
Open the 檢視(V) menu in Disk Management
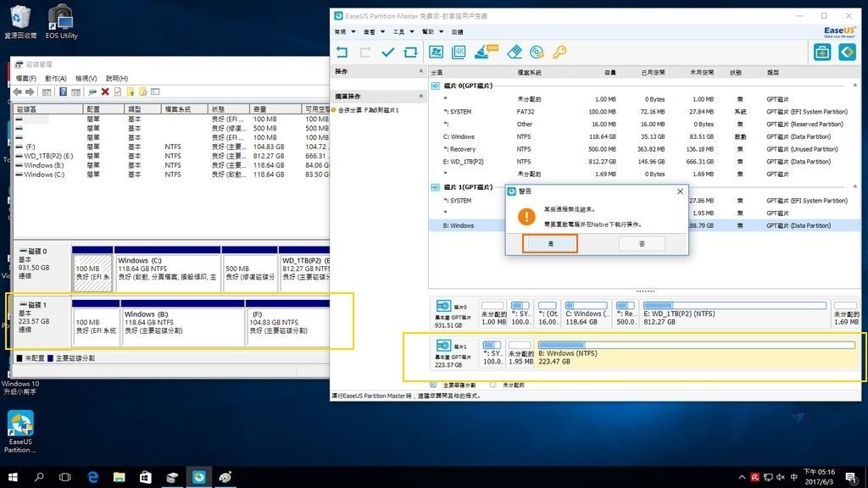pos(86,78)
